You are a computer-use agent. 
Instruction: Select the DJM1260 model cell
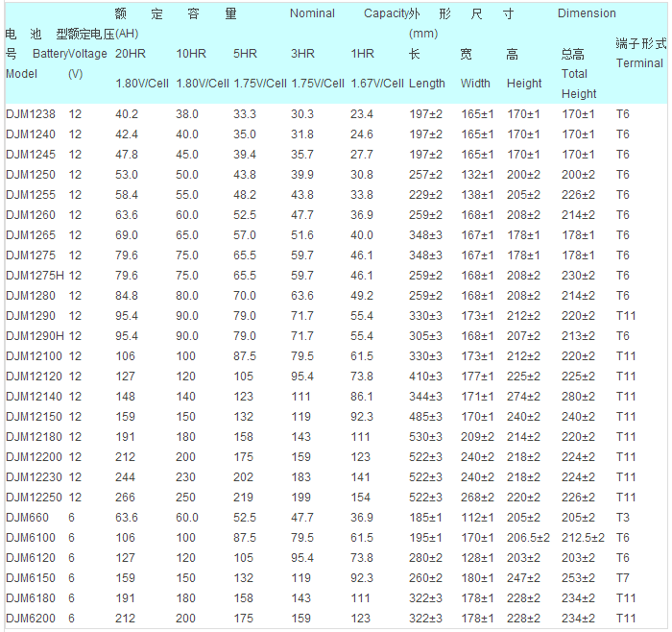click(31, 215)
